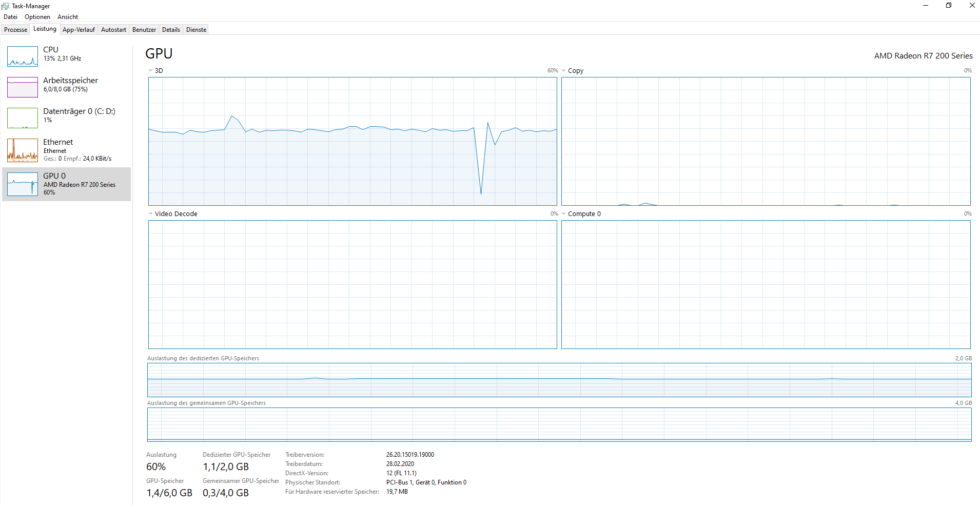Viewport: 980px width, 505px height.
Task: Click the CPU mini graph thumbnail
Action: (22, 56)
